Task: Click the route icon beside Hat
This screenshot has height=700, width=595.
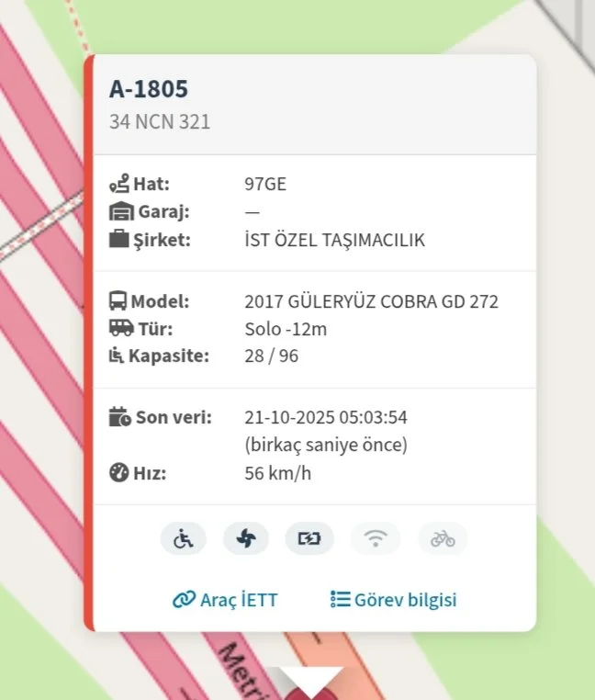Action: pos(119,184)
